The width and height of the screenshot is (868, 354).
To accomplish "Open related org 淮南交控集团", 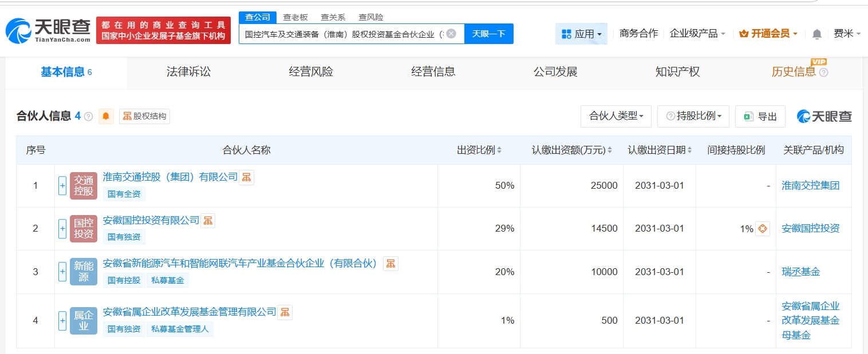I will click(810, 186).
